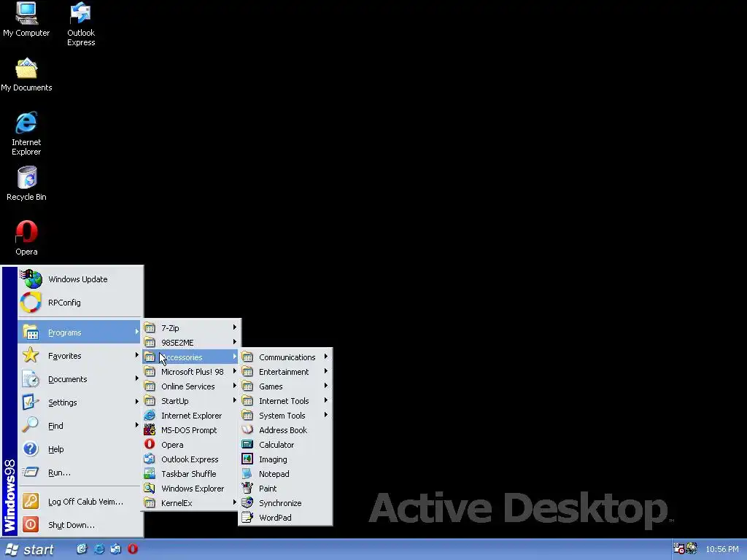The image size is (747, 560).
Task: Click the RPConfig ring icon
Action: click(31, 303)
